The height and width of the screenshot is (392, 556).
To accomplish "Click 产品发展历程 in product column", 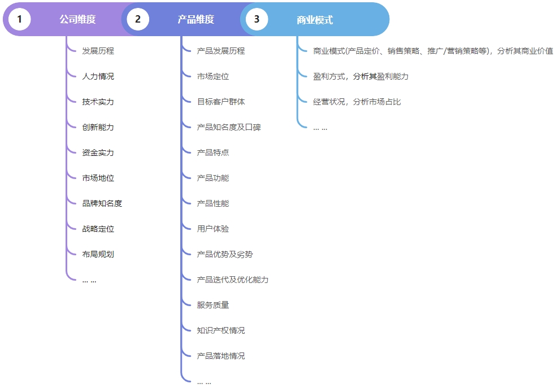I will 220,51.
